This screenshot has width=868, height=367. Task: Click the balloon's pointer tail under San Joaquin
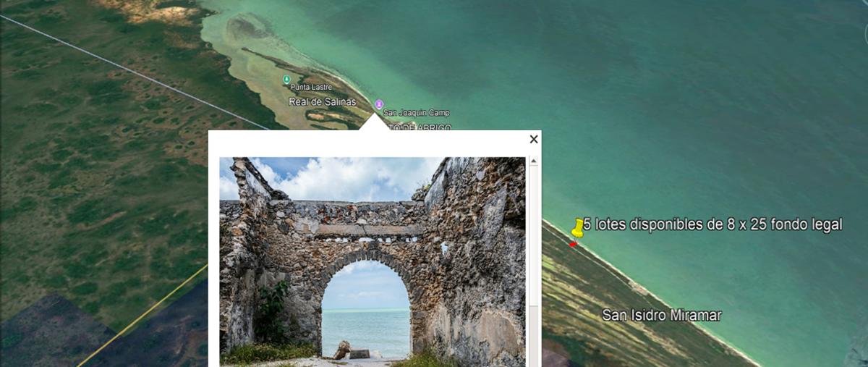(x=375, y=122)
